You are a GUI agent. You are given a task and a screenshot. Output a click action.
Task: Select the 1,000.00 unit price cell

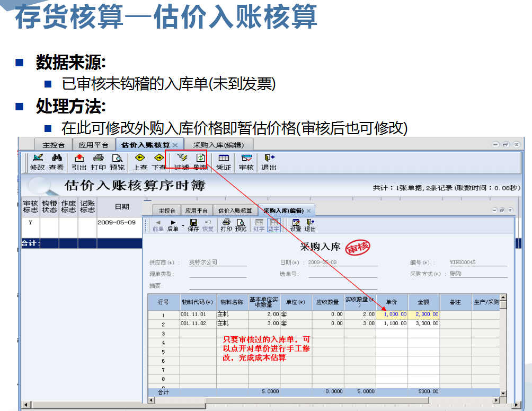point(395,314)
